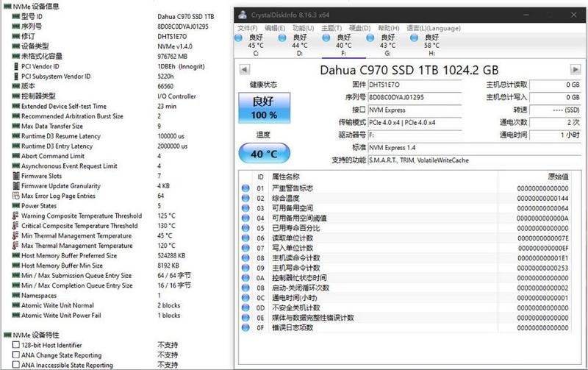Image resolution: width=588 pixels, height=370 pixels.
Task: Click the 固件 firmware field DHTS1E7O
Action: (415, 85)
